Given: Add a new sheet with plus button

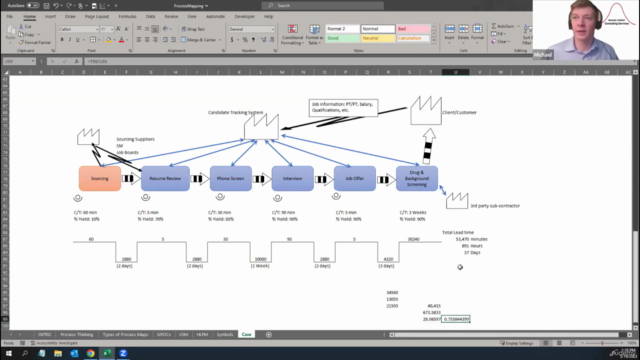Looking at the screenshot, I should (269, 335).
